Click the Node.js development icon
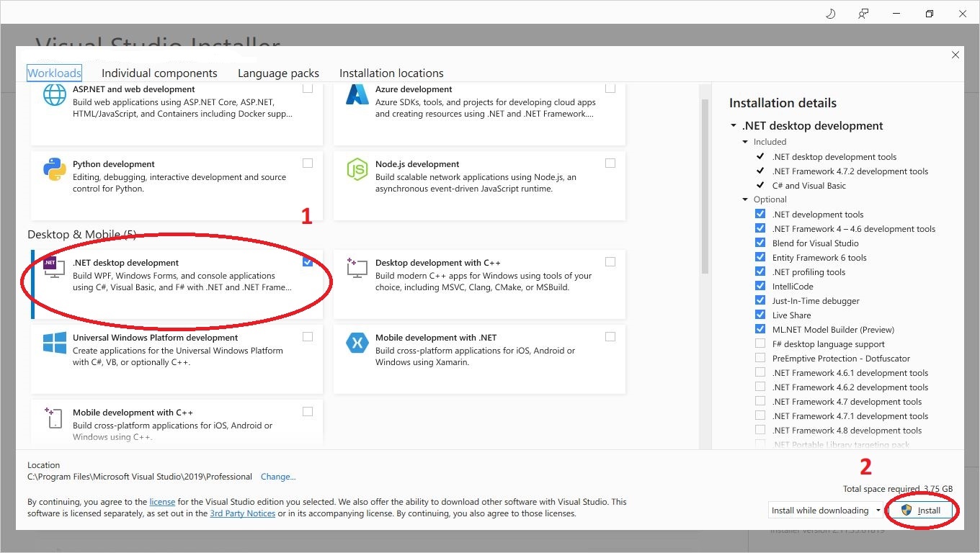The height and width of the screenshot is (553, 980). click(x=356, y=170)
